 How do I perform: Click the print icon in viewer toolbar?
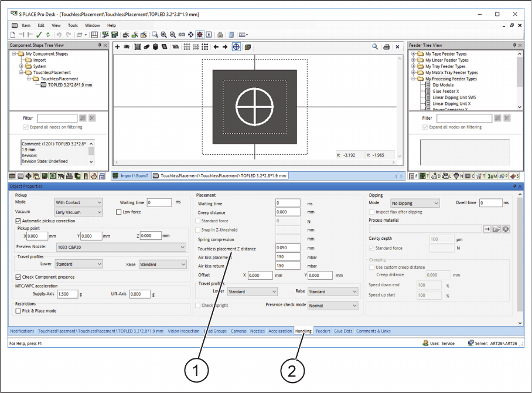point(386,47)
